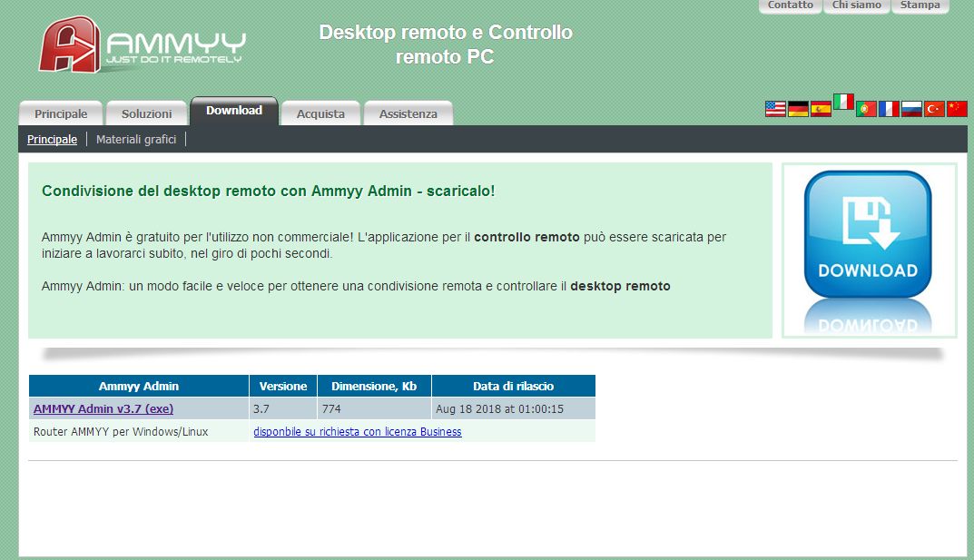Open the Contatto link
Viewport: 974px width, 560px height.
click(x=790, y=5)
